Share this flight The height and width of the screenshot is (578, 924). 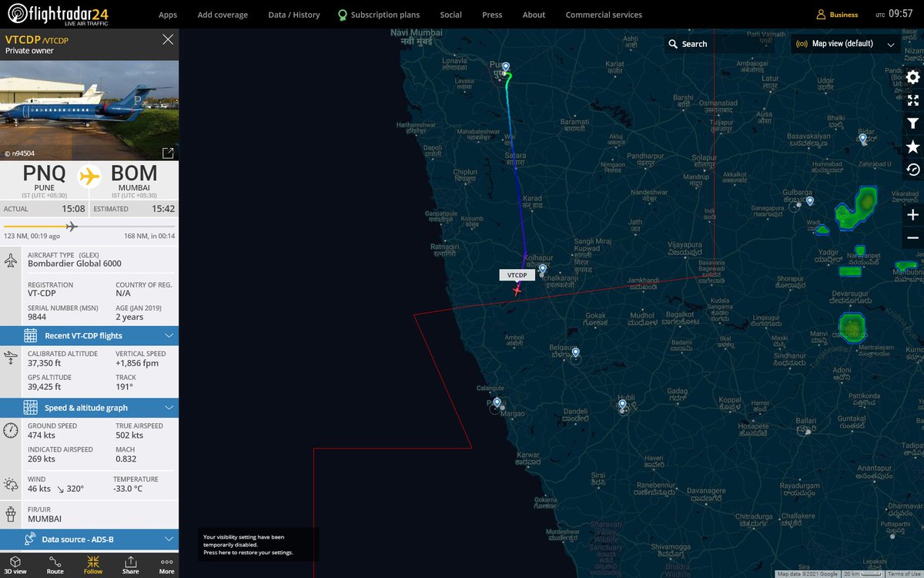(131, 564)
